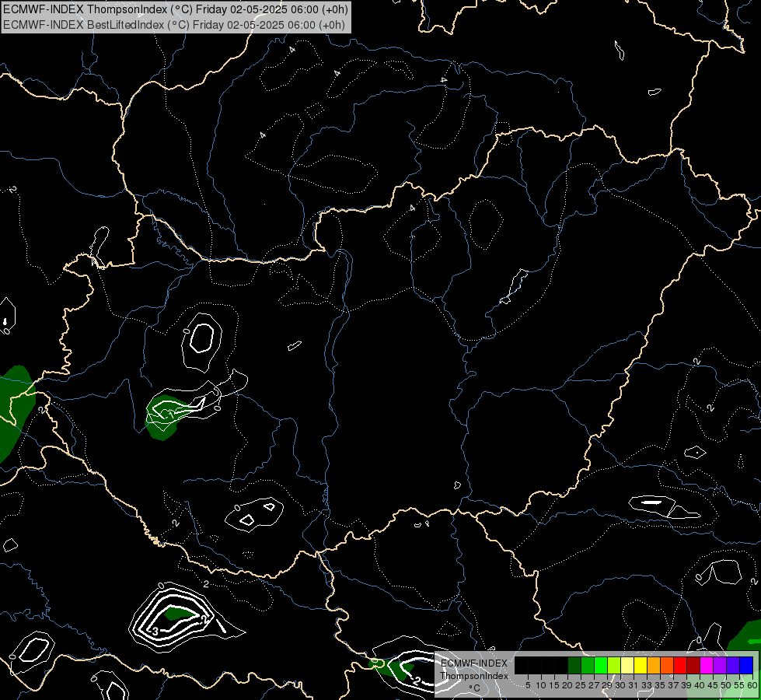Screen dimensions: 761x700
Task: Click legend tick label 39
Action: pos(686,685)
